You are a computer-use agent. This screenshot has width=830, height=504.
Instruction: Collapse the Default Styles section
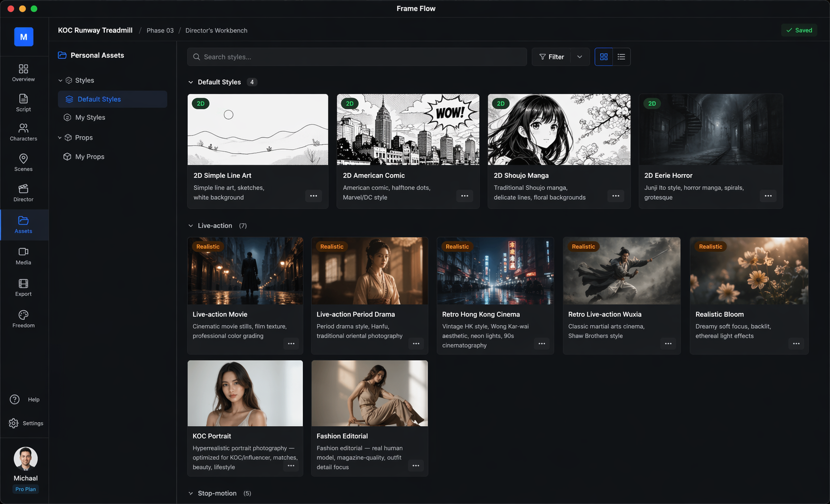[191, 82]
